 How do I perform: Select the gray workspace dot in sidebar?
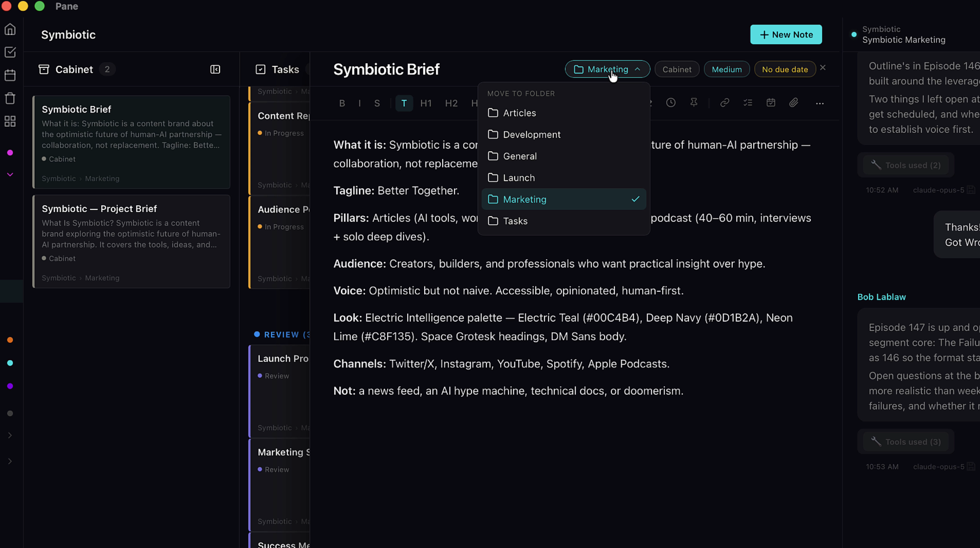point(10,413)
